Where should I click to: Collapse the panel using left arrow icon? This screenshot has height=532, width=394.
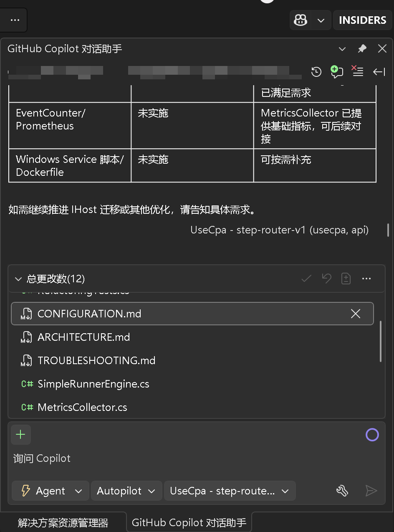tap(379, 72)
